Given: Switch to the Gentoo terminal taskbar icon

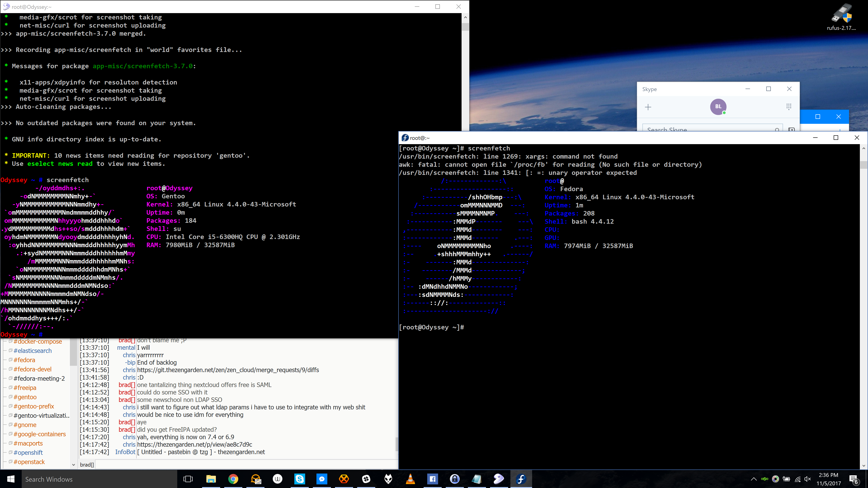Looking at the screenshot, I should (x=499, y=479).
